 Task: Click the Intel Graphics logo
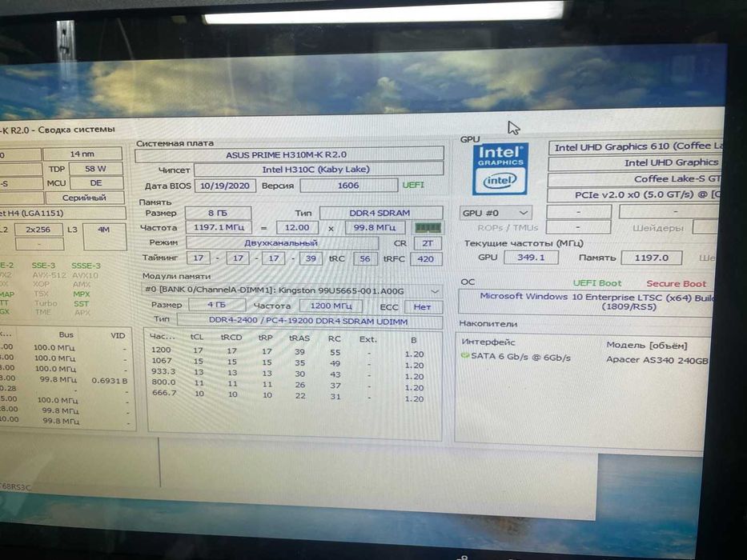[x=500, y=170]
